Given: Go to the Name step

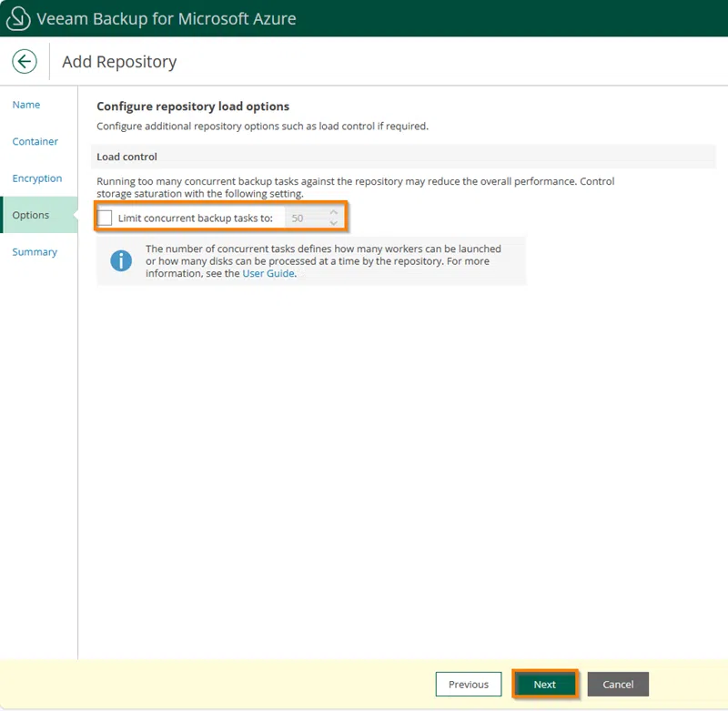Looking at the screenshot, I should coord(26,105).
